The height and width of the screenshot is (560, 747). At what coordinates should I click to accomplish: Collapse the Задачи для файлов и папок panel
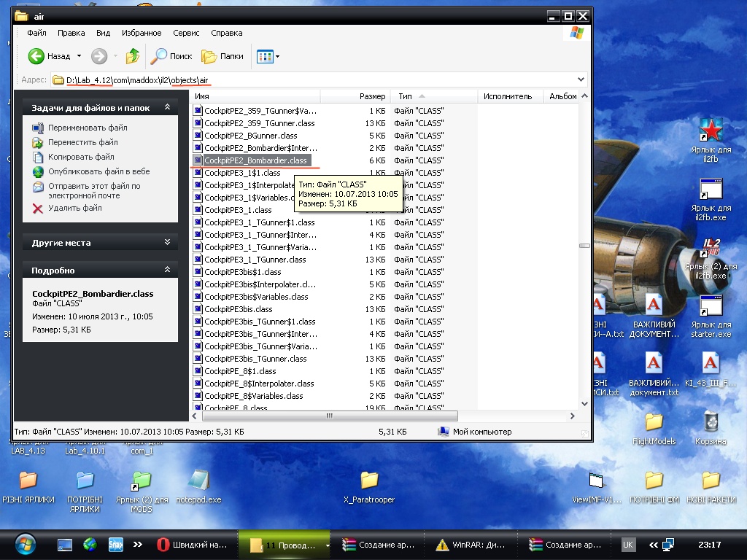tap(167, 108)
